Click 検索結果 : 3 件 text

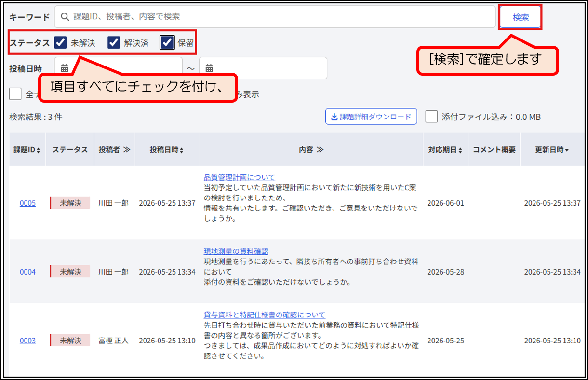coord(36,117)
